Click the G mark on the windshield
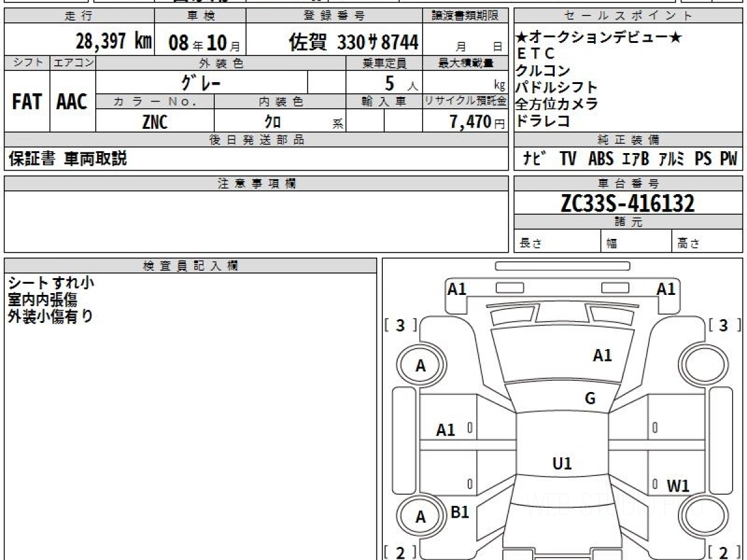The height and width of the screenshot is (560, 747). point(590,399)
